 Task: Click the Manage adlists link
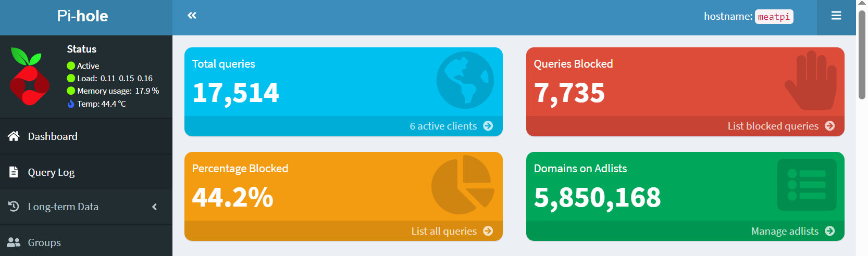785,231
